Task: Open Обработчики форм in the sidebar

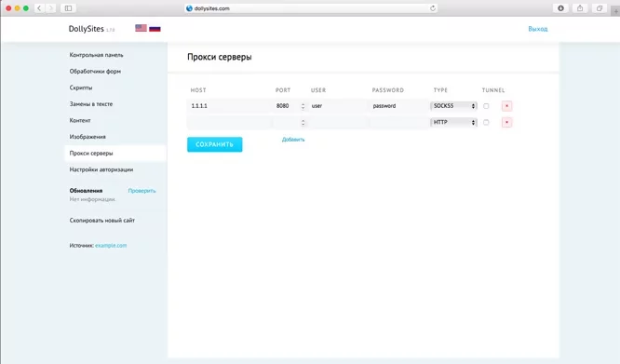Action: (95, 71)
